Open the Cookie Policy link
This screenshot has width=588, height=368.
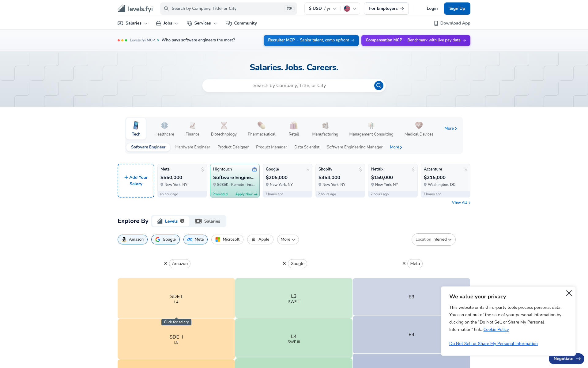click(x=496, y=329)
